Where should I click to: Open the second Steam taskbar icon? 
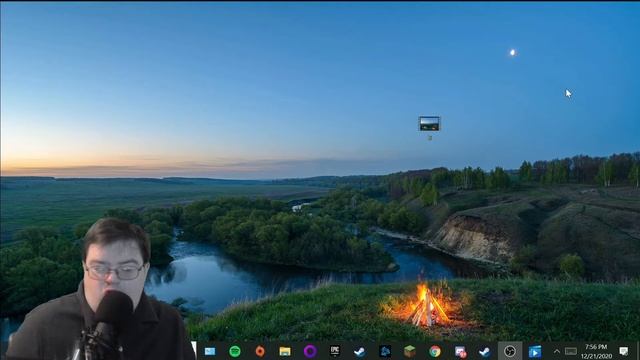coord(484,351)
